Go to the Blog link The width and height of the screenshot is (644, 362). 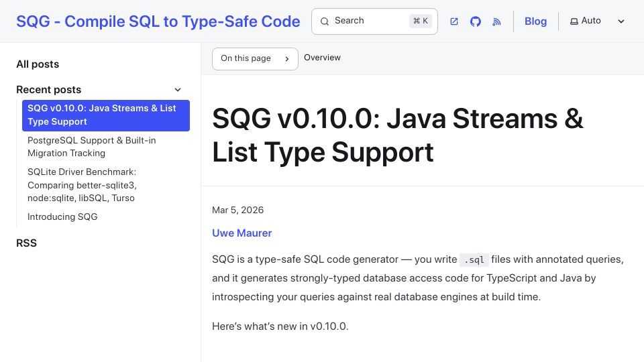click(535, 21)
